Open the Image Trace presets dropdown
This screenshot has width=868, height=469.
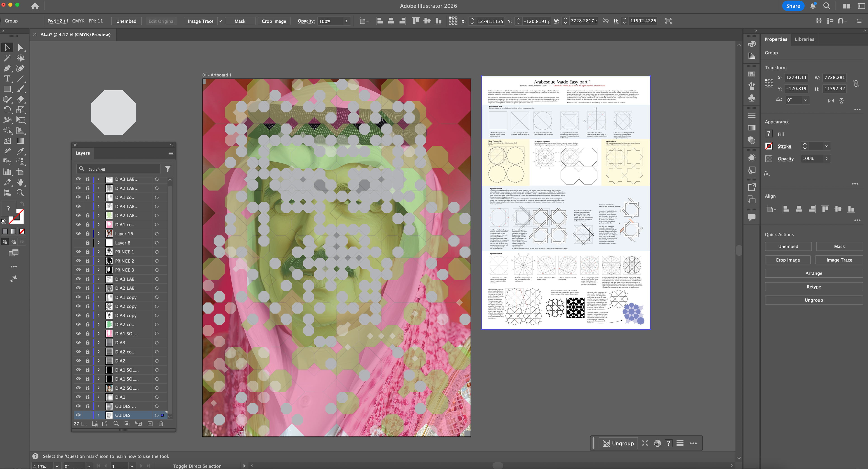(220, 21)
